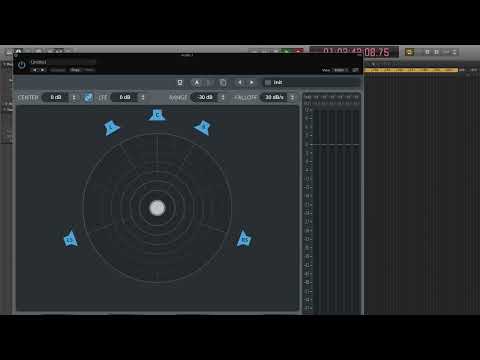Click the monitor icon left of A button
Screen dimensions: 480x360
pos(180,82)
